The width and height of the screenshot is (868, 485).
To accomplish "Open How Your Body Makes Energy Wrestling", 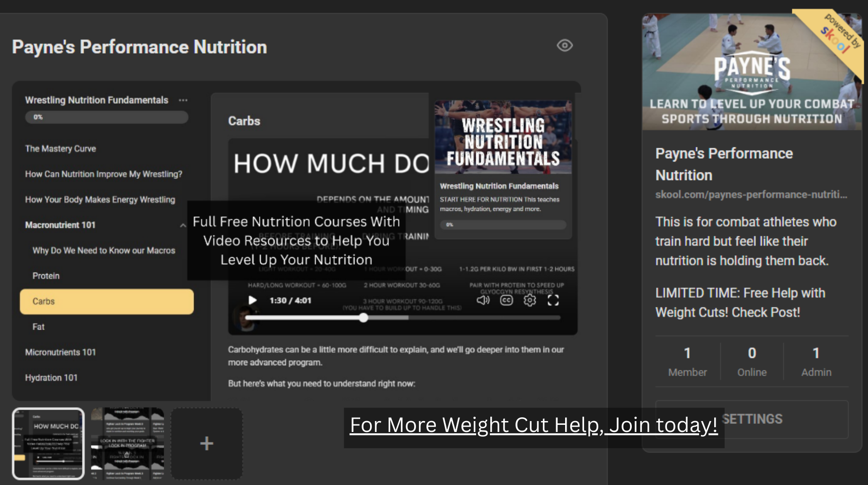I will coord(100,200).
